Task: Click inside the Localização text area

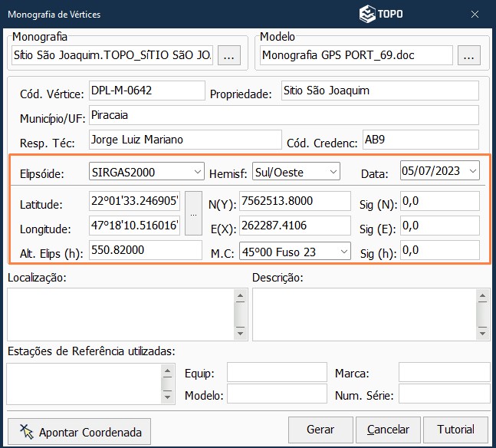Action: click(121, 315)
